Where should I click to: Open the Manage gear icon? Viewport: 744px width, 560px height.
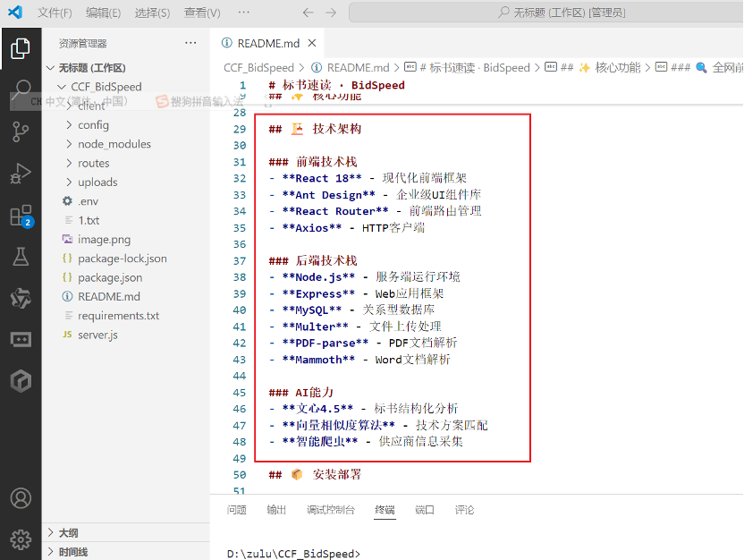[21, 539]
